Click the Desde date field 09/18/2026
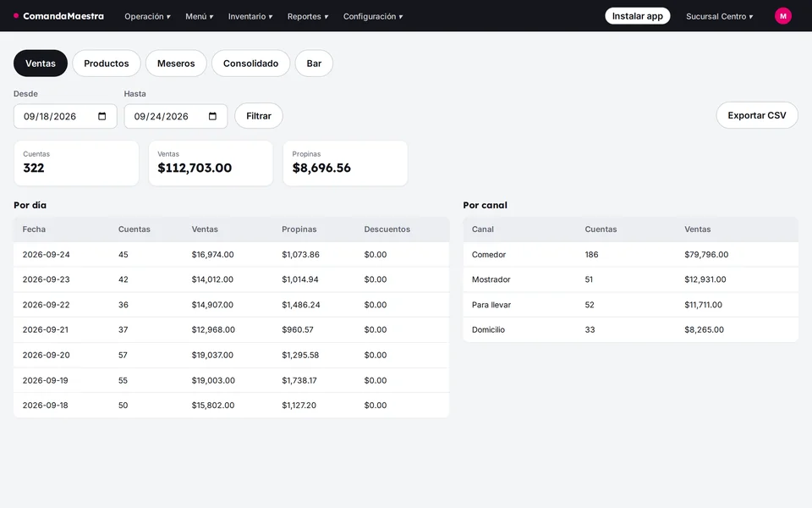 65,116
